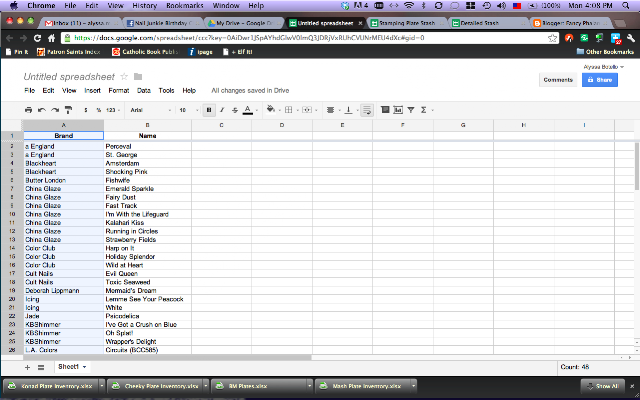The image size is (640, 400).
Task: Reload the page in Chrome
Action: (x=37, y=38)
